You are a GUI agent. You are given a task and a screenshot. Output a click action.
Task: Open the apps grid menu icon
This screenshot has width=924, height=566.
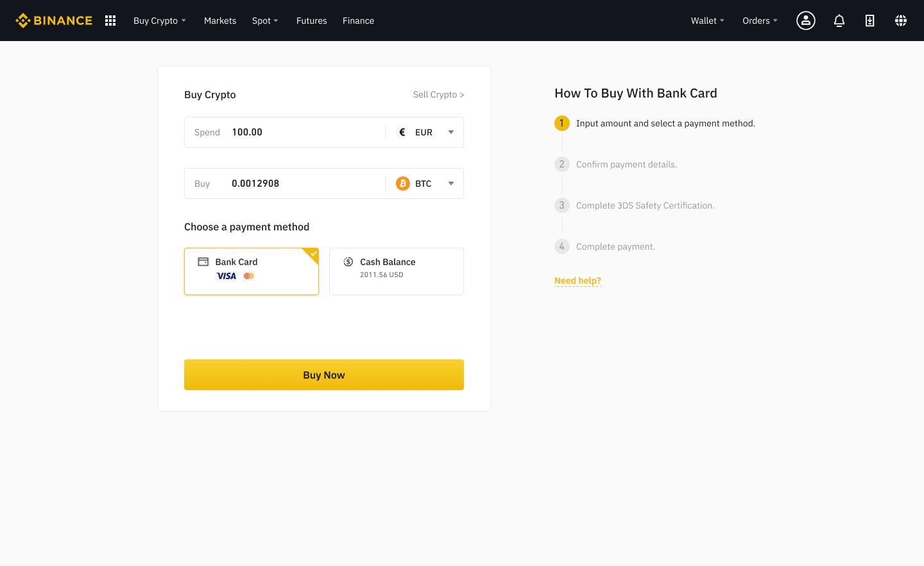pyautogui.click(x=110, y=21)
